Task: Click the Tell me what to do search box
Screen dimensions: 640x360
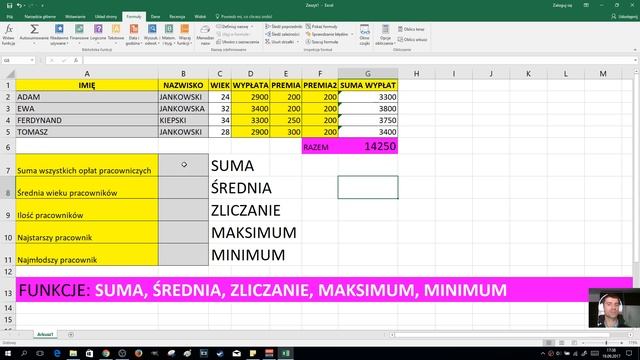Action: [244, 17]
